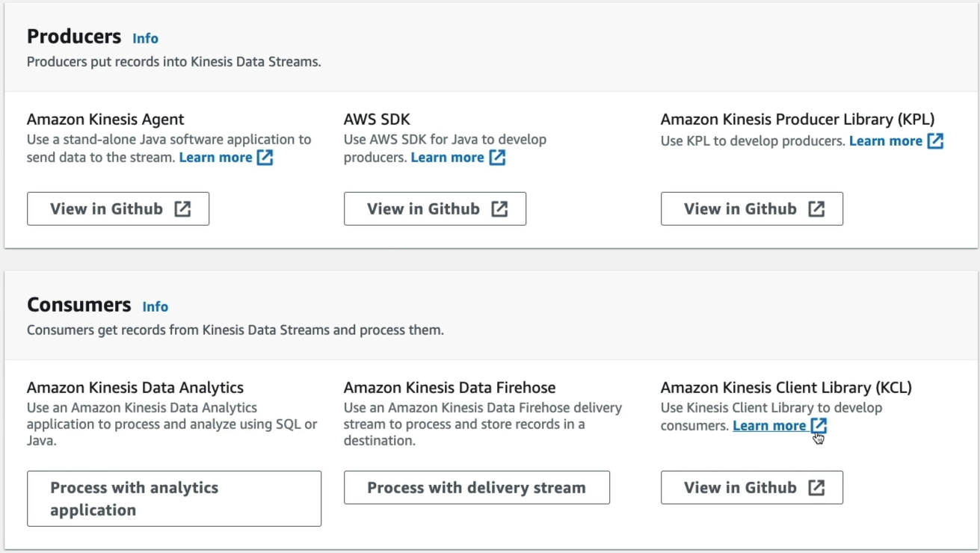Follow the KPL 'Learn more' link
The image size is (980, 553).
pos(886,140)
